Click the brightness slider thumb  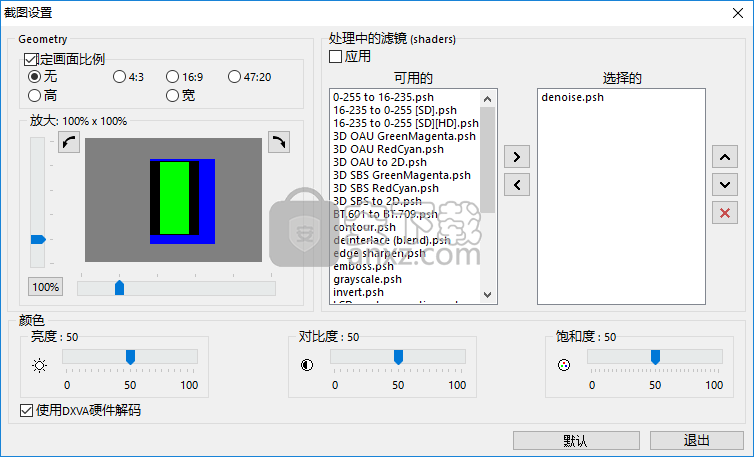point(130,357)
